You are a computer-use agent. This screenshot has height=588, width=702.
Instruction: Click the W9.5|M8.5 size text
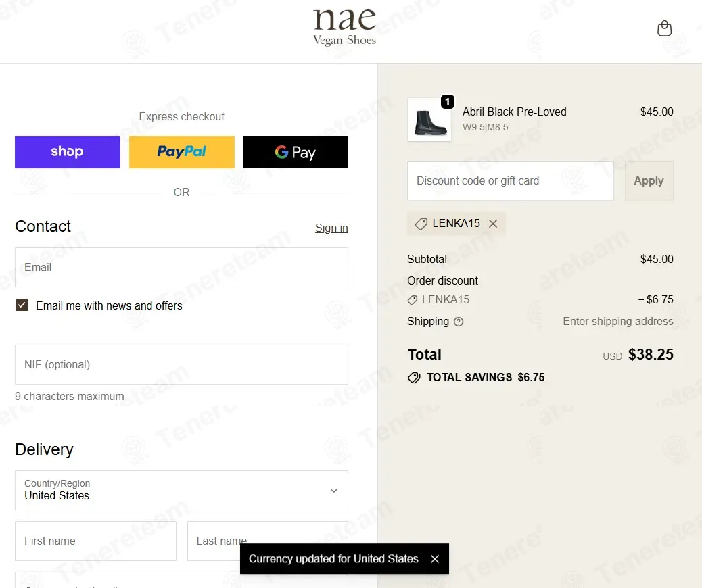point(486,127)
